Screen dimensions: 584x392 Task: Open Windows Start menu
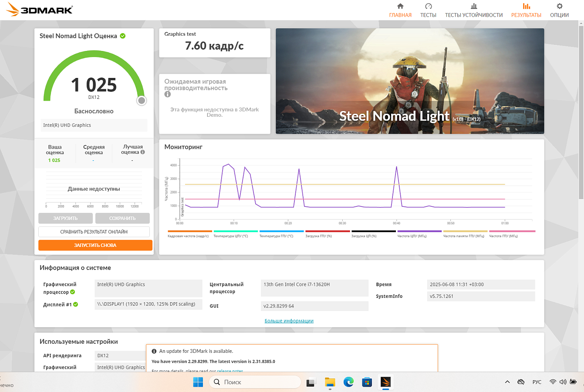[198, 382]
